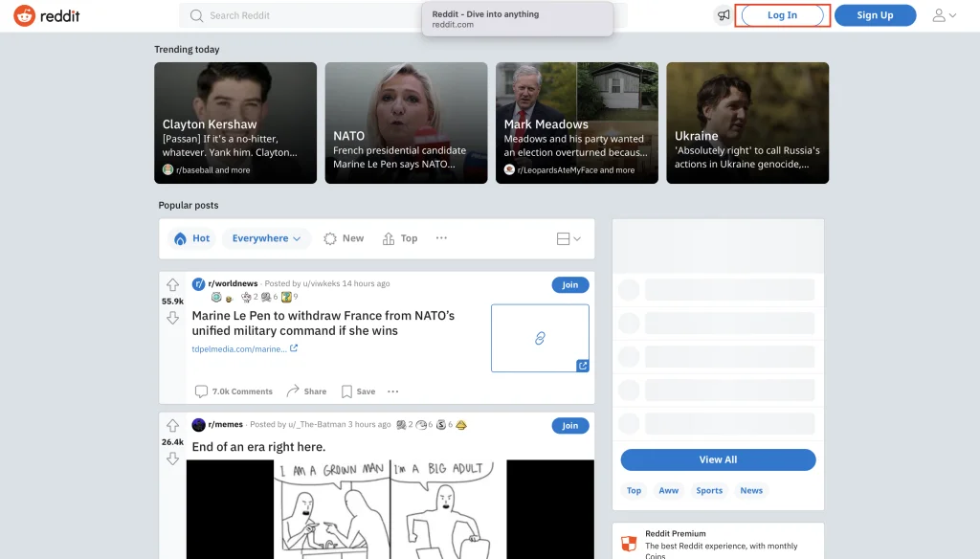The height and width of the screenshot is (559, 980).
Task: Click the external-link icon on the thumbnail
Action: [x=583, y=366]
